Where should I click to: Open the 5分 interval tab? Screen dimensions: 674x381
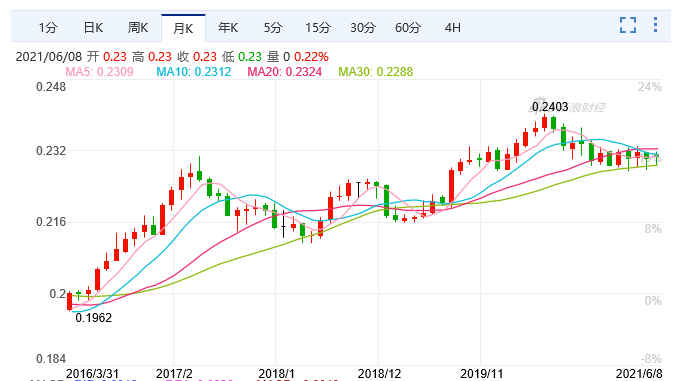(x=273, y=28)
